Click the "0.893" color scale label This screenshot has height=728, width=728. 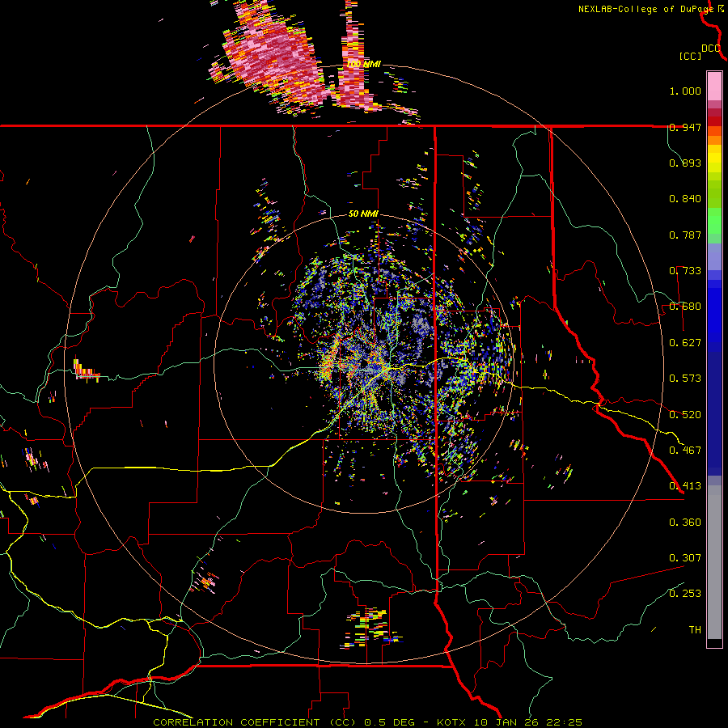(x=685, y=163)
